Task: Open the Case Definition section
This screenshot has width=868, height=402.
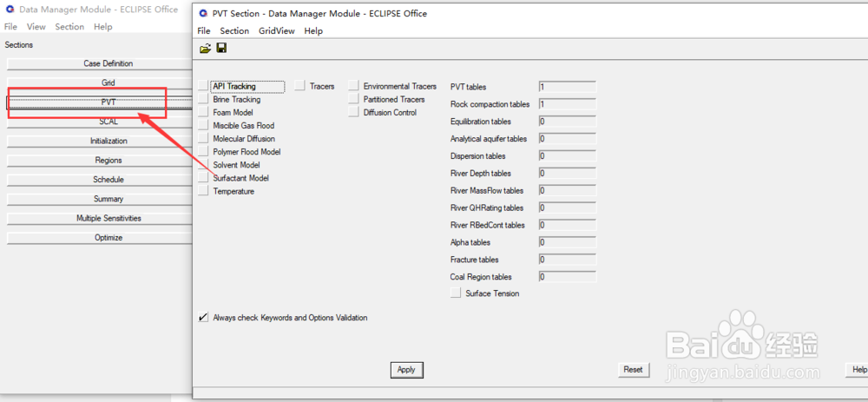Action: click(x=100, y=63)
